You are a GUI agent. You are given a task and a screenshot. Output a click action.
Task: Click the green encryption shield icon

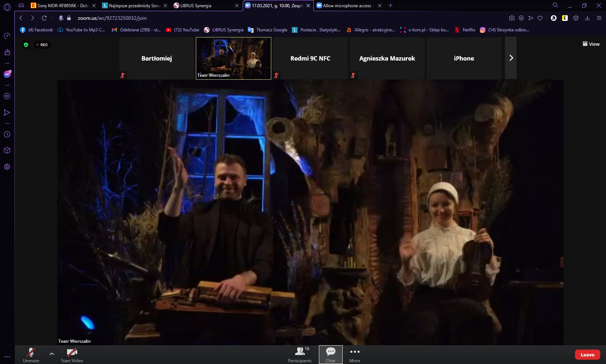[26, 45]
